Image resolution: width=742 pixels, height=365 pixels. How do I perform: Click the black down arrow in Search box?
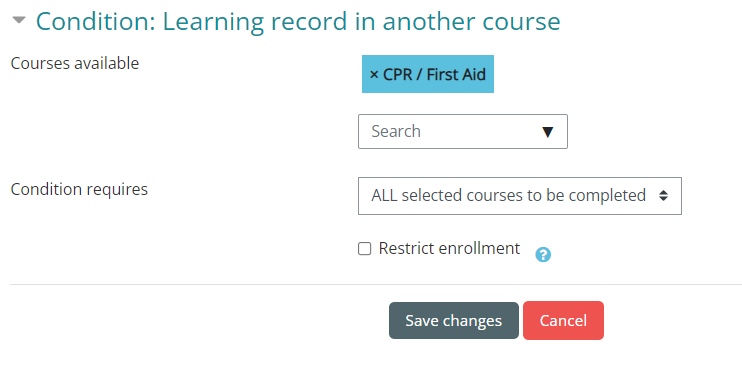coord(548,132)
